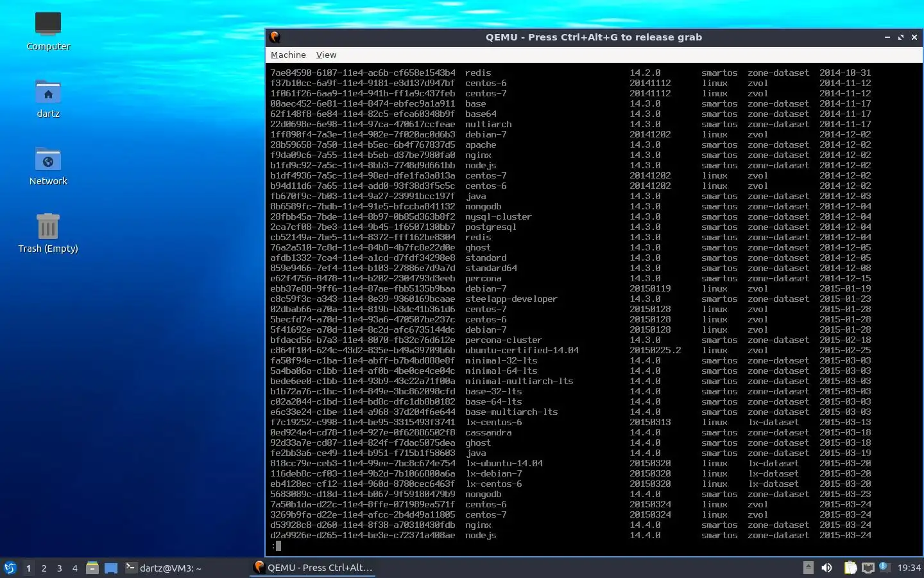This screenshot has height=578, width=924.
Task: Click the date '2014-12-15'
Action: coord(845,278)
